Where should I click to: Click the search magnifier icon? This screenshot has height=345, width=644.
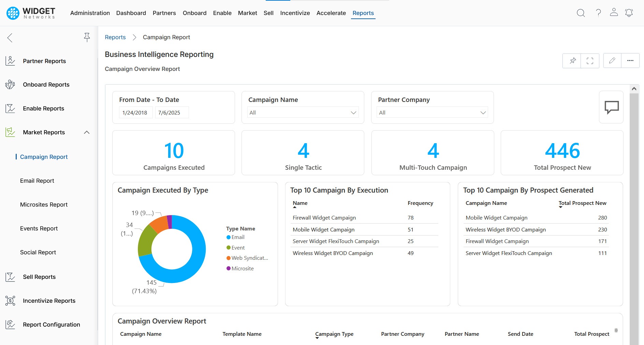pos(581,13)
